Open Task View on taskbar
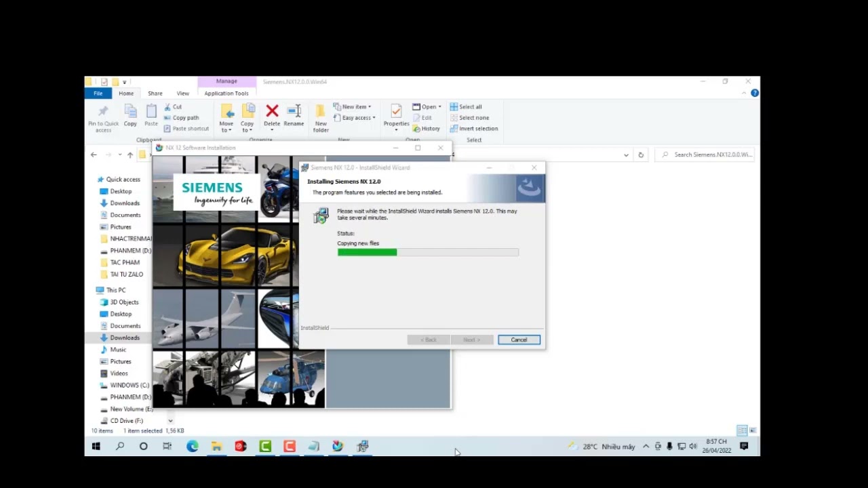This screenshot has width=868, height=488. point(167,446)
